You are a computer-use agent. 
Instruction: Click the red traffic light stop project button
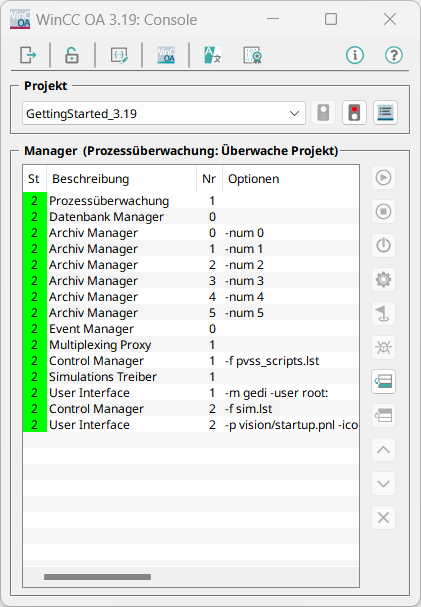(354, 113)
